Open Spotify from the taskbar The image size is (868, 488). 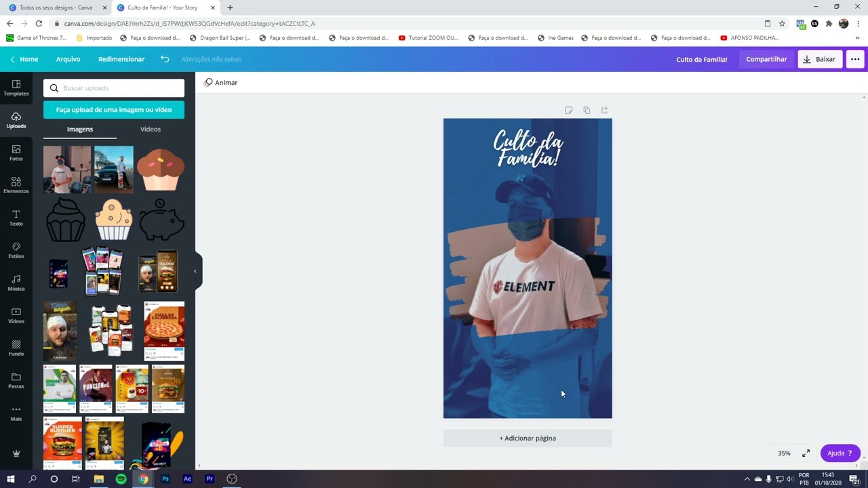pyautogui.click(x=121, y=479)
